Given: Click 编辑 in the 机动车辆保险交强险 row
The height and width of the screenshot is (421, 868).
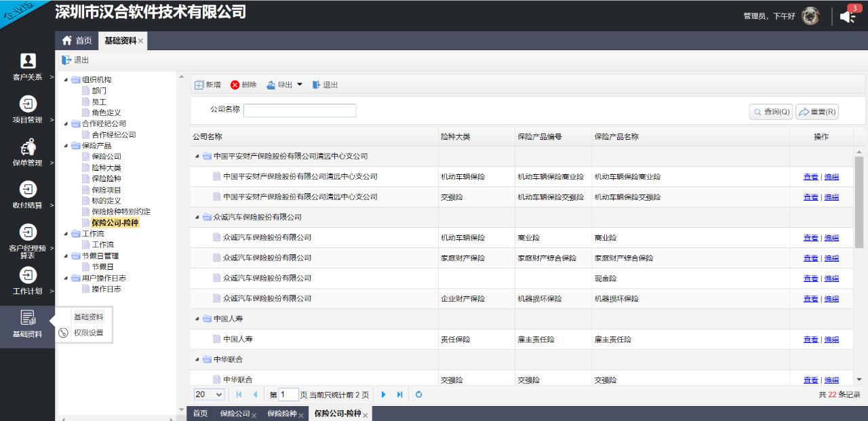Looking at the screenshot, I should coord(831,197).
